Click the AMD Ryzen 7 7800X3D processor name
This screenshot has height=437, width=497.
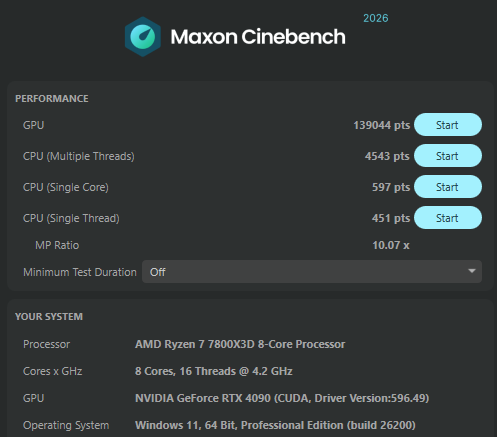click(x=240, y=344)
